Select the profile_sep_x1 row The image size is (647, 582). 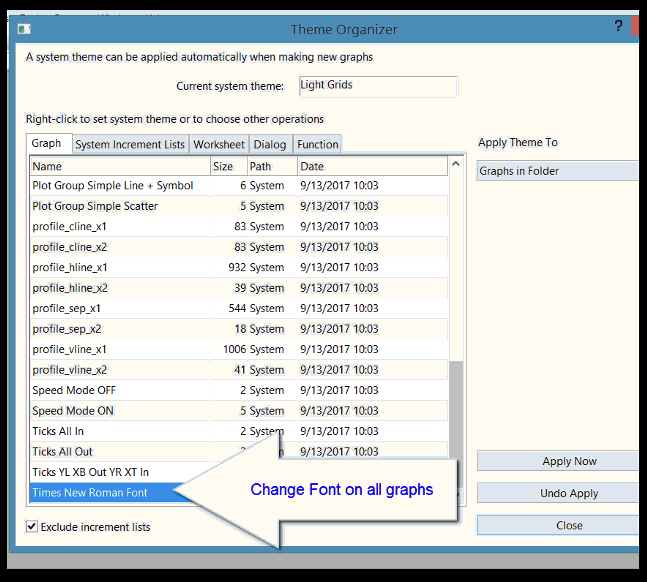239,308
